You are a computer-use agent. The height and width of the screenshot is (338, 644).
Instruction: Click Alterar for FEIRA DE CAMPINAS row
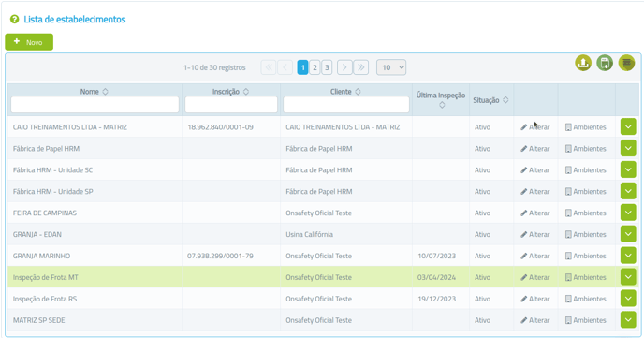[535, 213]
